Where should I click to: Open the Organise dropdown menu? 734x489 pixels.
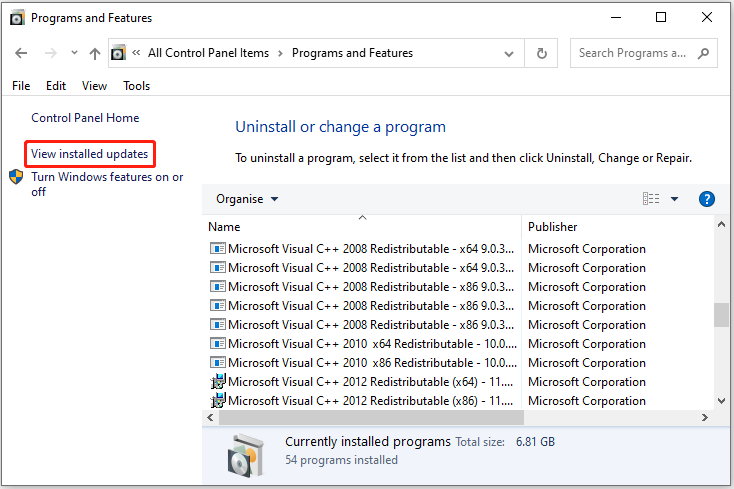[x=246, y=199]
